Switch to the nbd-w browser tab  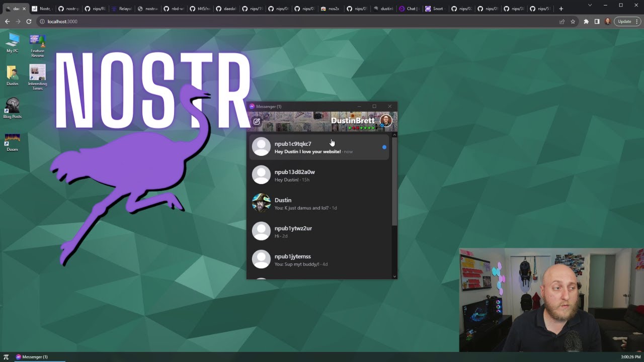pyautogui.click(x=174, y=9)
